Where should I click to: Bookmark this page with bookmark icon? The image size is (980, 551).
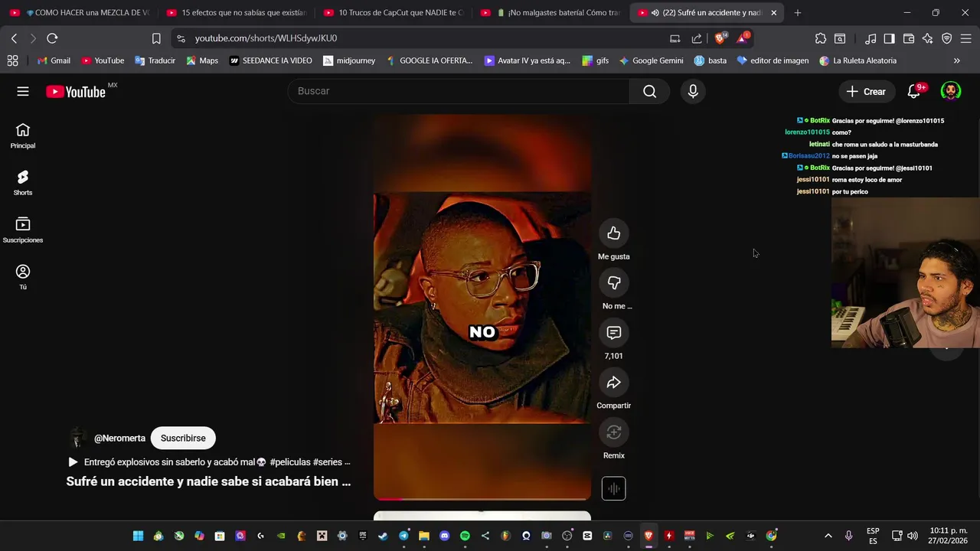click(156, 38)
